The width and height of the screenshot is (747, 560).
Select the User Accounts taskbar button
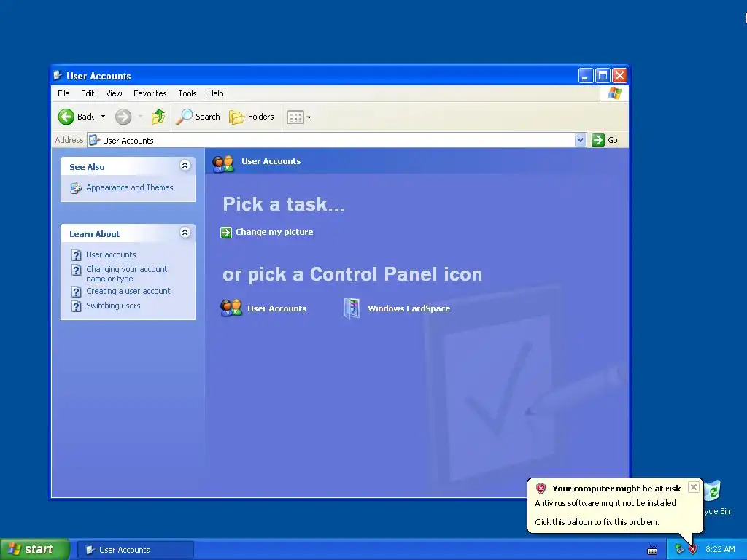pyautogui.click(x=135, y=550)
